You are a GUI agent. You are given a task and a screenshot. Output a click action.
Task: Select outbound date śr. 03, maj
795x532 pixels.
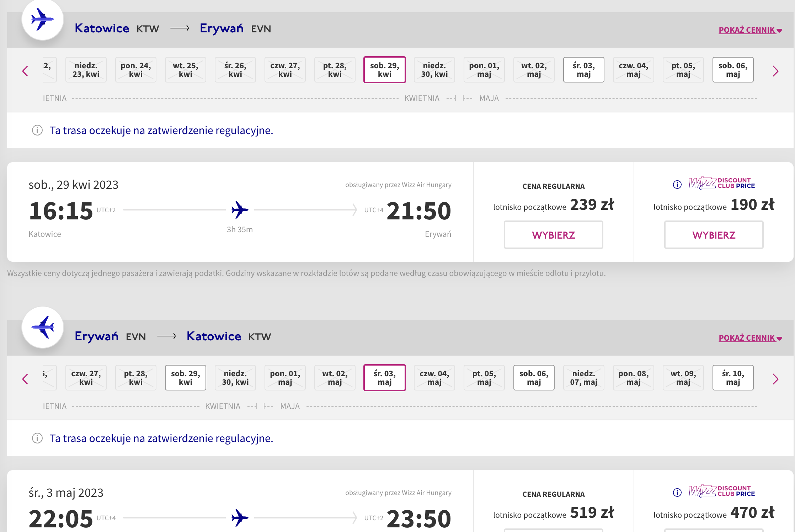point(584,70)
